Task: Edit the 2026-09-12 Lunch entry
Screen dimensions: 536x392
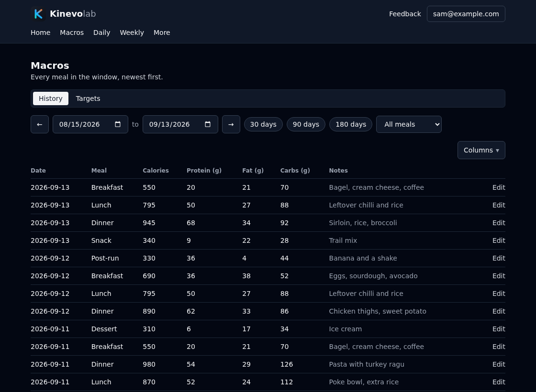Action: (499, 294)
